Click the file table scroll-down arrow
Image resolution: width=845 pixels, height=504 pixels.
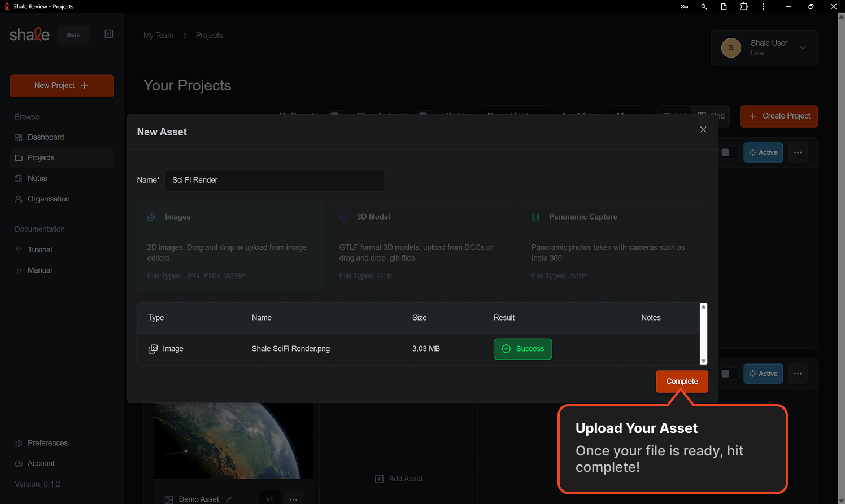pyautogui.click(x=703, y=361)
